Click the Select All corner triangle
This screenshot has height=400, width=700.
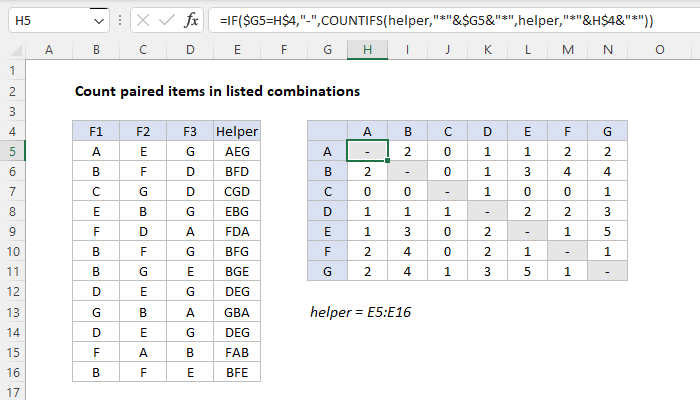[x=17, y=50]
